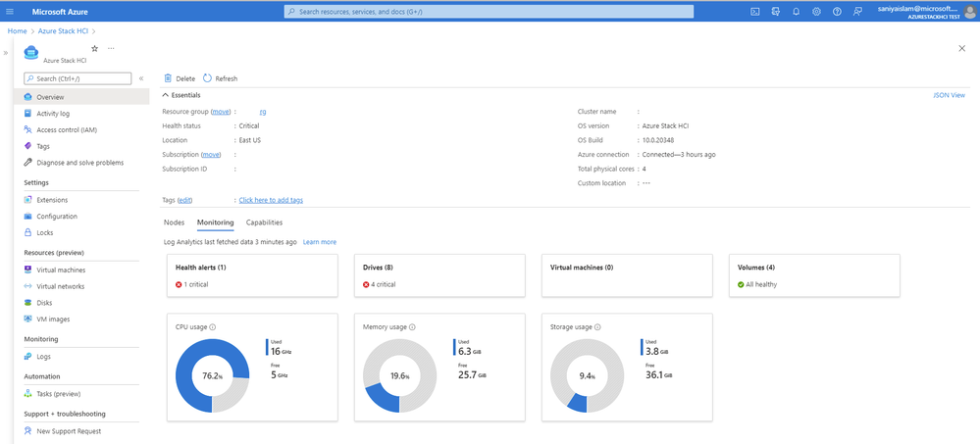This screenshot has width=980, height=444.
Task: Click the New Support Request icon
Action: (27, 431)
